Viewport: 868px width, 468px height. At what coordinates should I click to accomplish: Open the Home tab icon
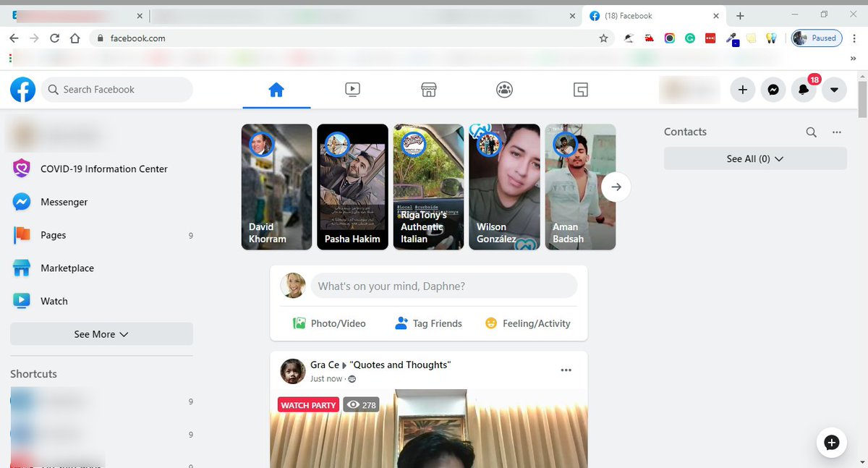[x=276, y=90]
